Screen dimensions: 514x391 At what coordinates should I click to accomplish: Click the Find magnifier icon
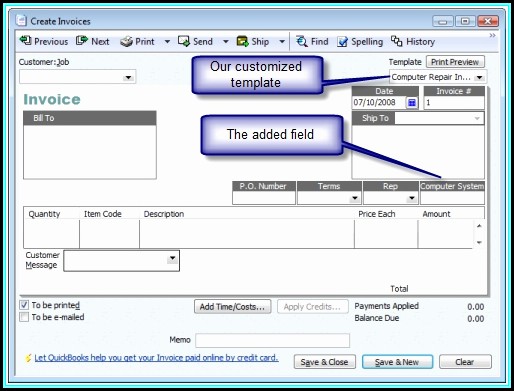pos(302,41)
